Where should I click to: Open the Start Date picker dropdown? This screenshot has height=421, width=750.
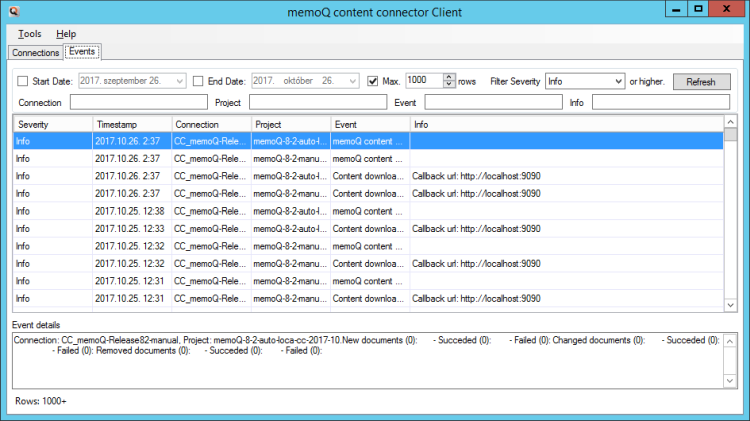pos(179,81)
